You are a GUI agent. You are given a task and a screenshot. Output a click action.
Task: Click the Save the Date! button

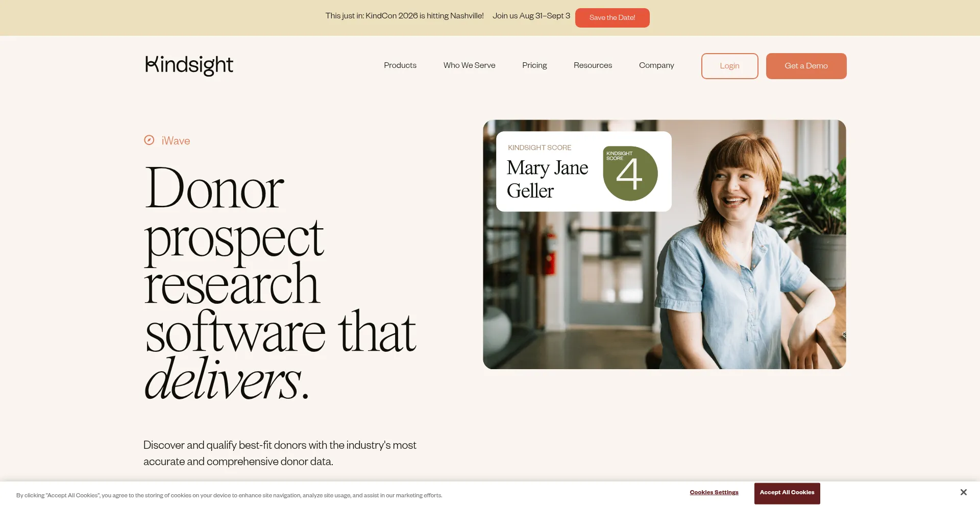click(612, 18)
